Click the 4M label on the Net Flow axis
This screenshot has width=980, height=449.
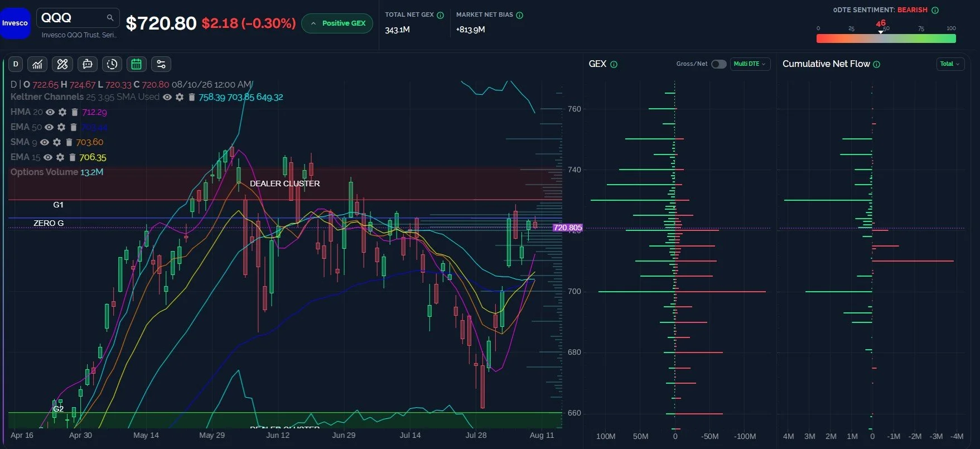click(788, 436)
